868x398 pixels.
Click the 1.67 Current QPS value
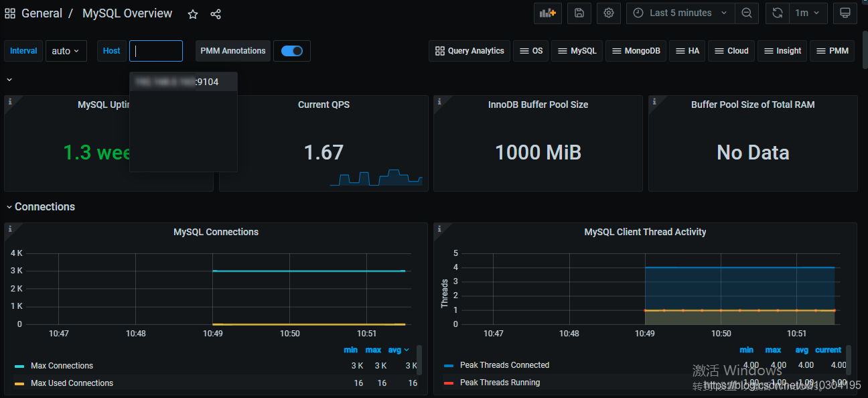click(323, 153)
